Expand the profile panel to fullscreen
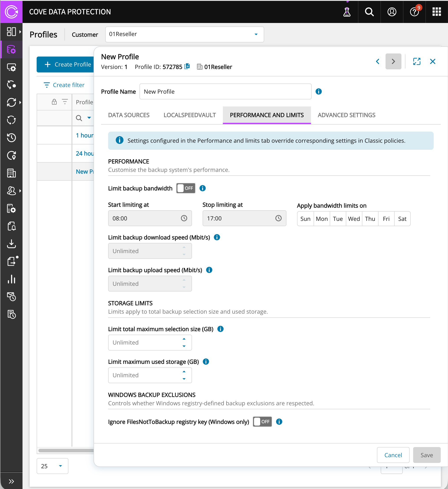The height and width of the screenshot is (489, 448). 416,61
